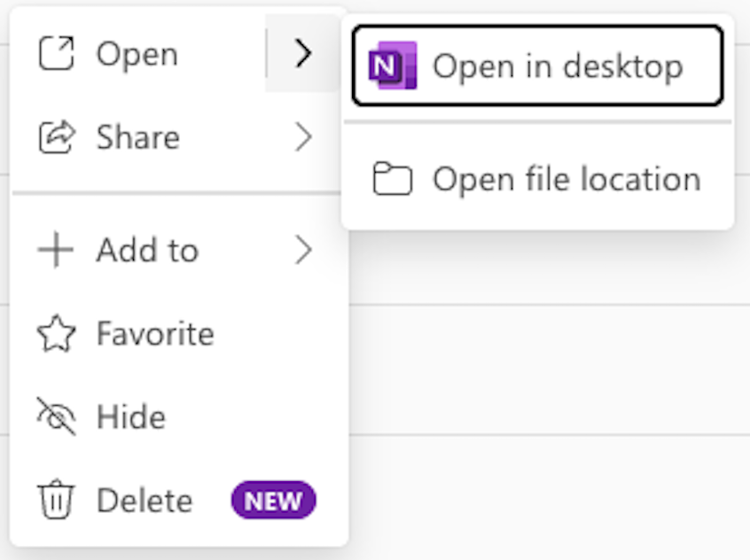Toggle the Hide crossed-eye icon
Image resolution: width=750 pixels, height=560 pixels.
click(57, 416)
